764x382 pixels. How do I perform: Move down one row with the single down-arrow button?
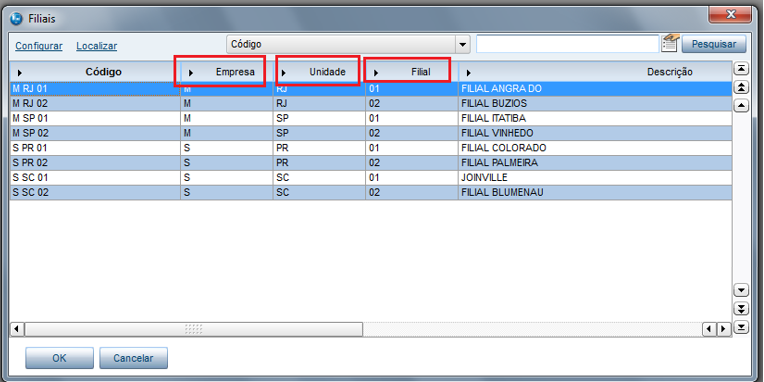[741, 291]
